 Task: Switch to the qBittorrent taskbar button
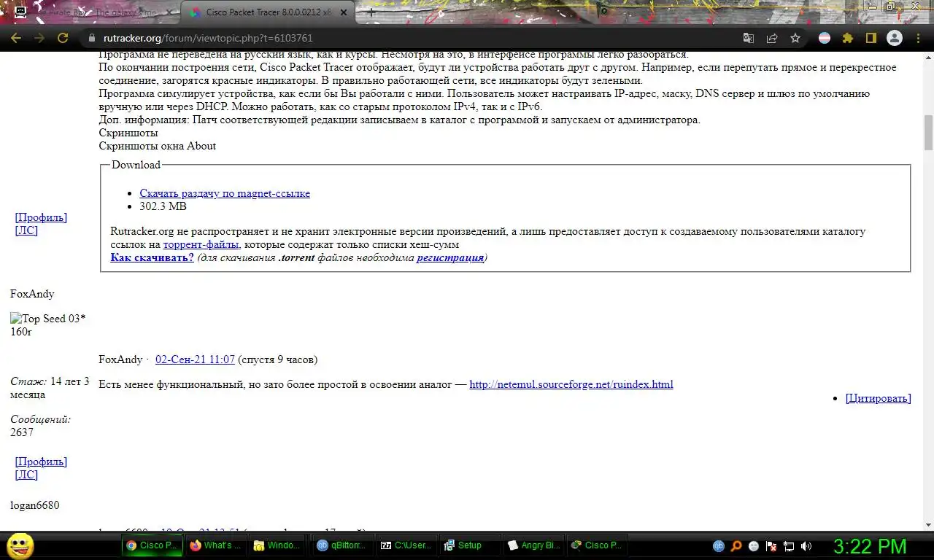[341, 545]
